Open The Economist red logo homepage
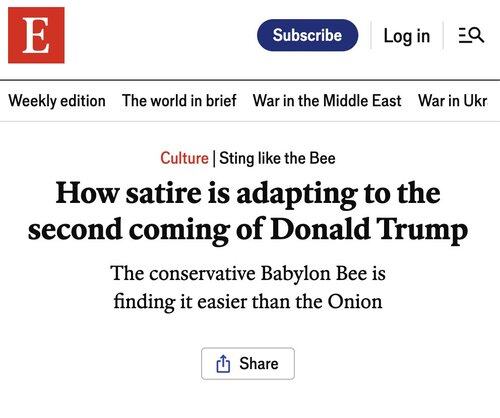Image resolution: width=500 pixels, height=418 pixels. pyautogui.click(x=36, y=35)
